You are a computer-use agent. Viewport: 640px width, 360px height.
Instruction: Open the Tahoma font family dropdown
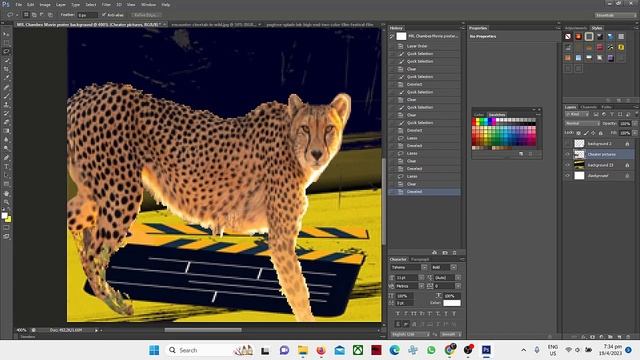pos(424,267)
